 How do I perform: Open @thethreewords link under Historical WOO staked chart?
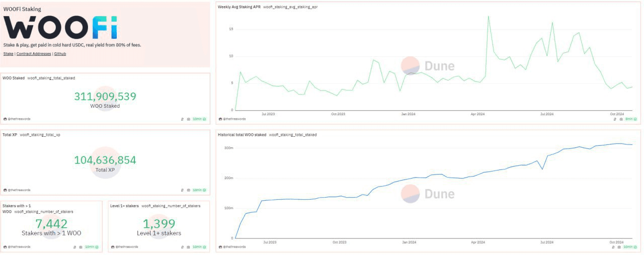click(233, 247)
